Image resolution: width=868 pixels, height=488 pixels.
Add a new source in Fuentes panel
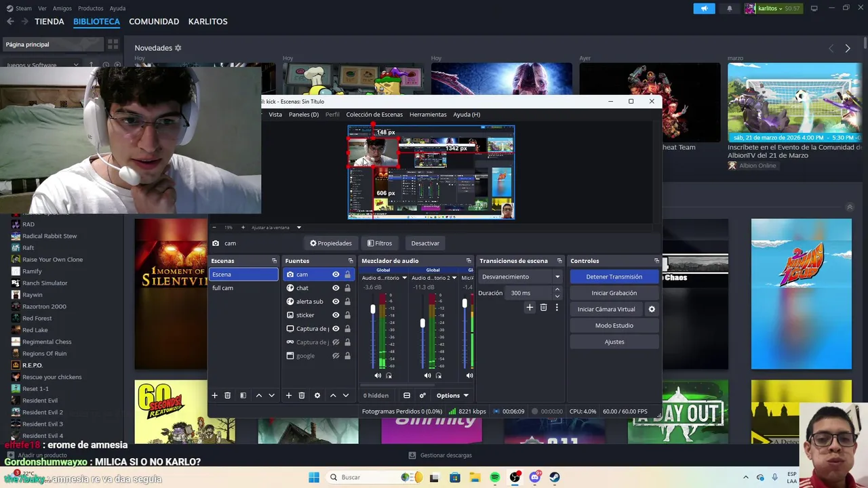tap(288, 395)
